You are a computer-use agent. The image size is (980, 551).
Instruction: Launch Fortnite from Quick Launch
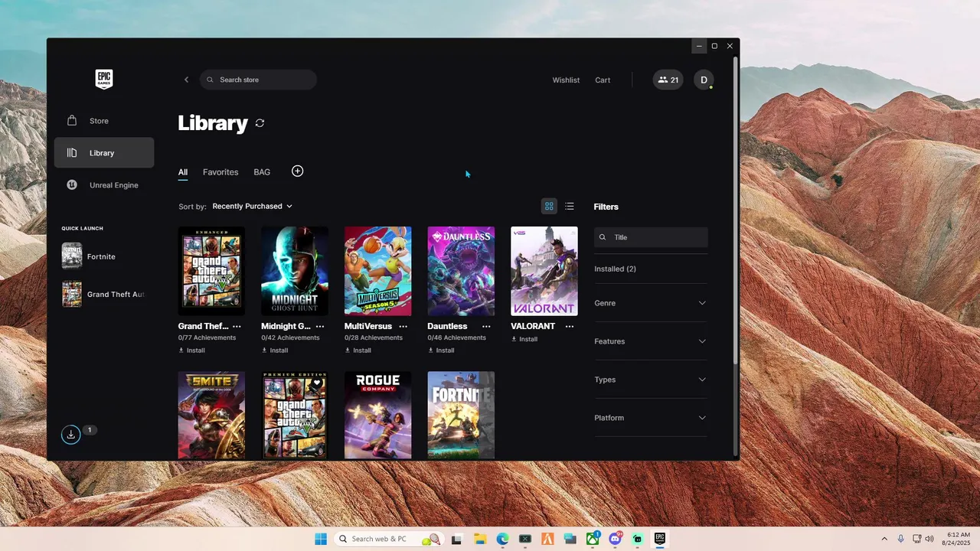pos(104,256)
